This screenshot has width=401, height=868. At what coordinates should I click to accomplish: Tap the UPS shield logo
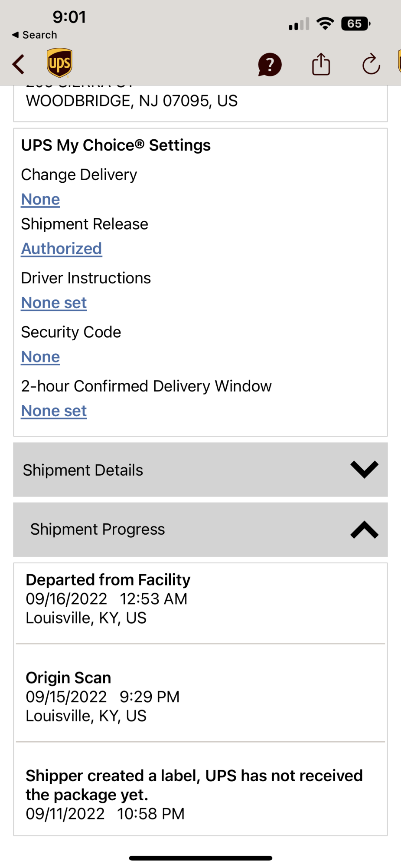coord(59,63)
